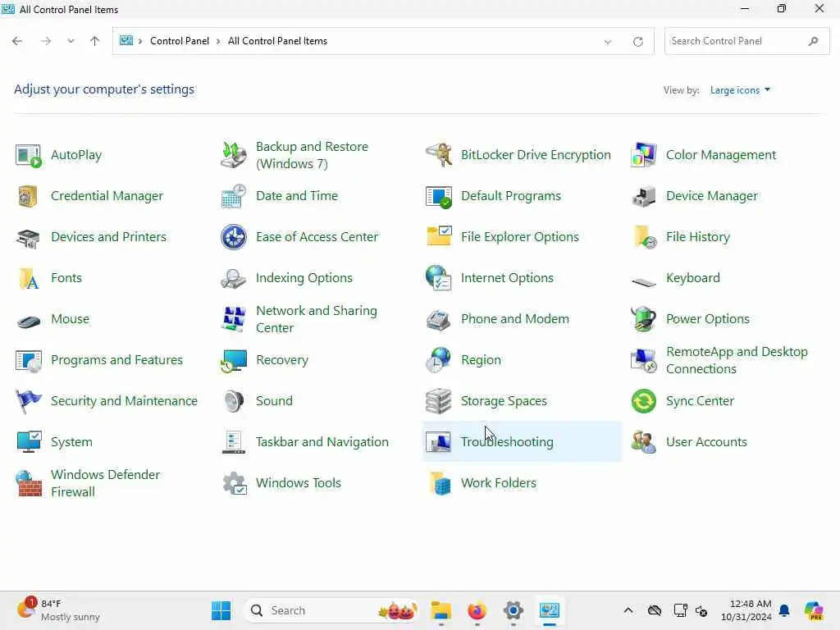Click the Internet Options globe icon
The image size is (840, 630).
[x=439, y=278]
